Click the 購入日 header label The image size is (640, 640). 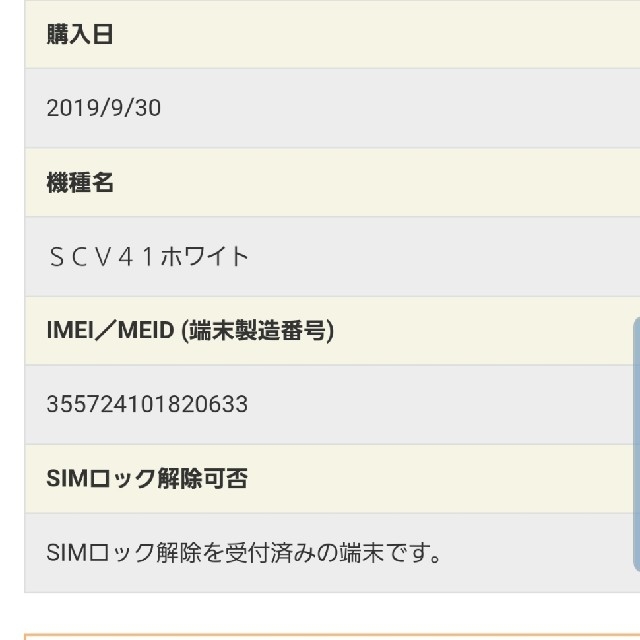[x=80, y=34]
